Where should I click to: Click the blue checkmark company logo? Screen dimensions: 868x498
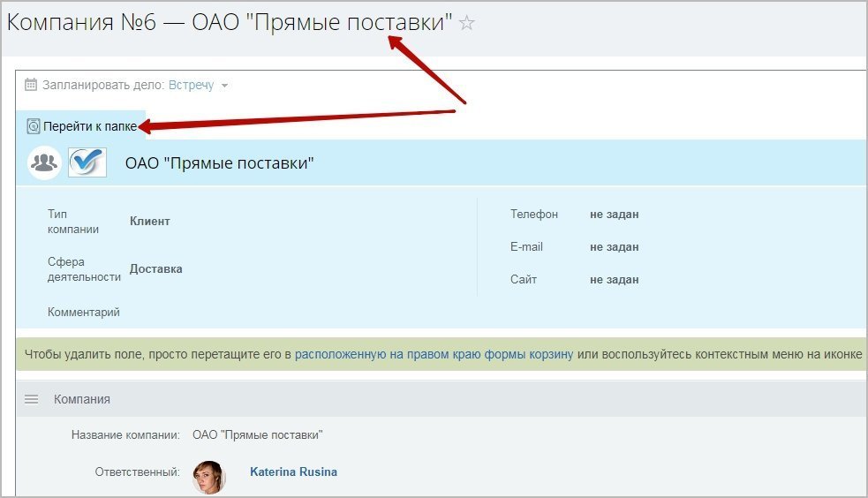point(87,162)
